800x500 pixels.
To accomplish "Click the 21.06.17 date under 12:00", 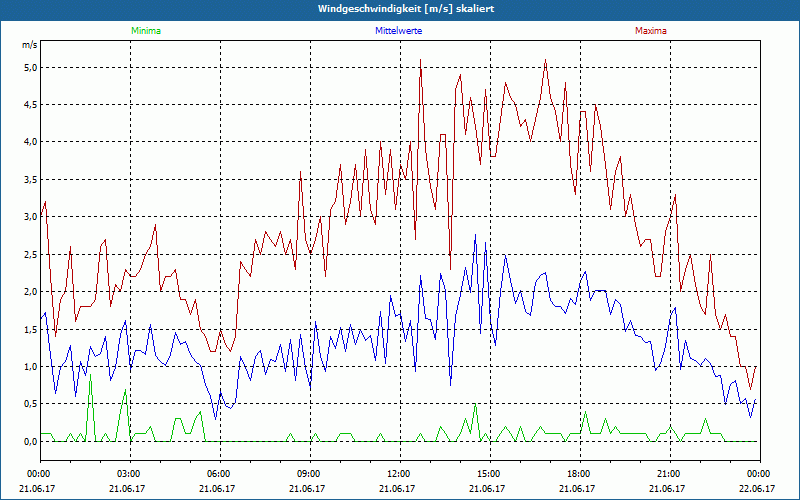I will [397, 489].
